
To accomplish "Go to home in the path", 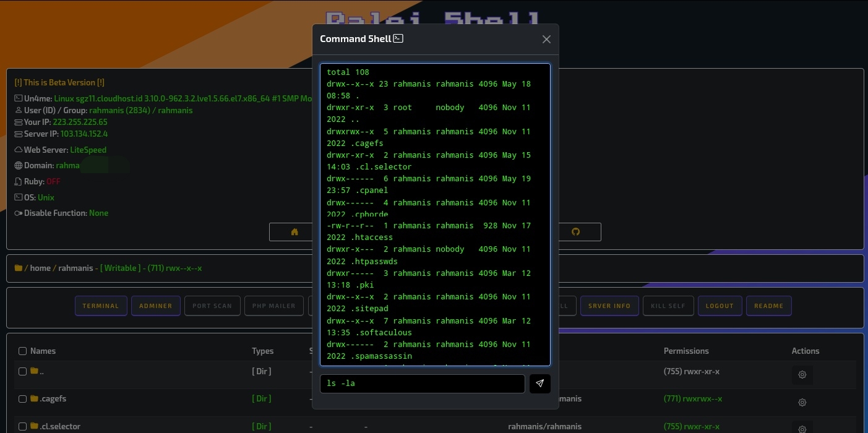I will pos(40,268).
